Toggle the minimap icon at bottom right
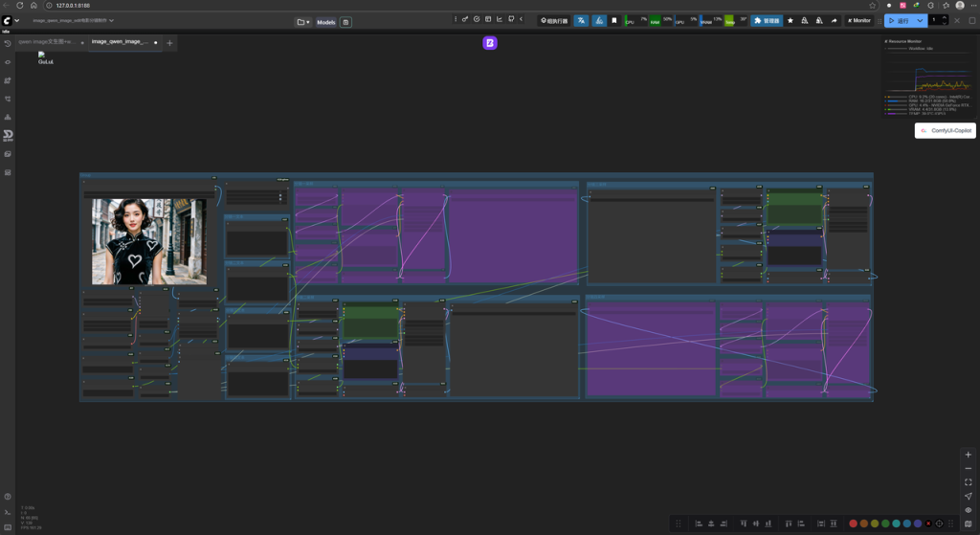 (x=969, y=524)
